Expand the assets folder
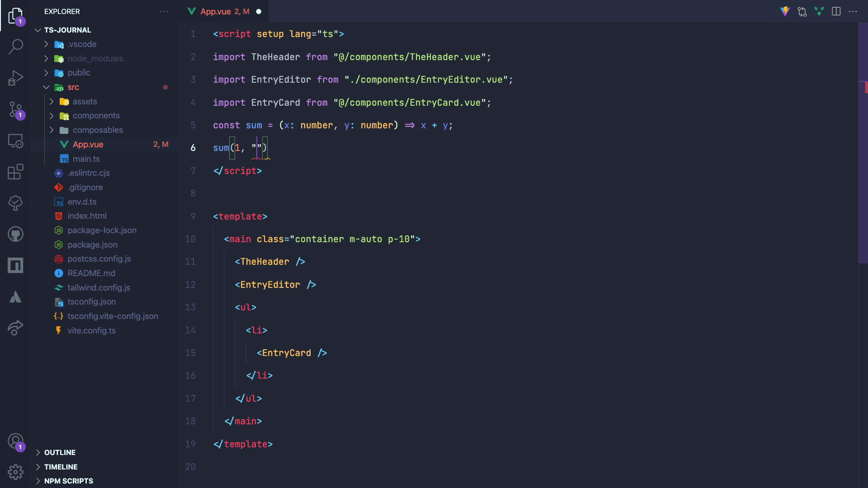868x488 pixels. coord(52,101)
